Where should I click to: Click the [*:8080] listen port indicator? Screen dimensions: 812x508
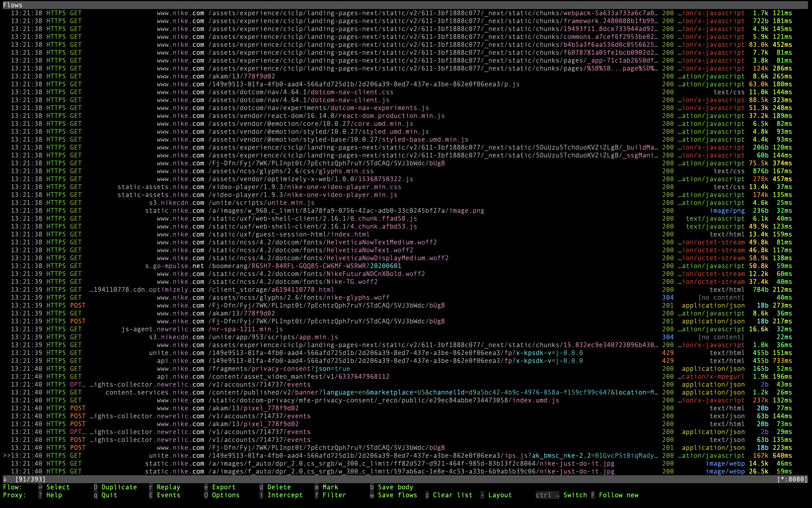click(x=792, y=479)
